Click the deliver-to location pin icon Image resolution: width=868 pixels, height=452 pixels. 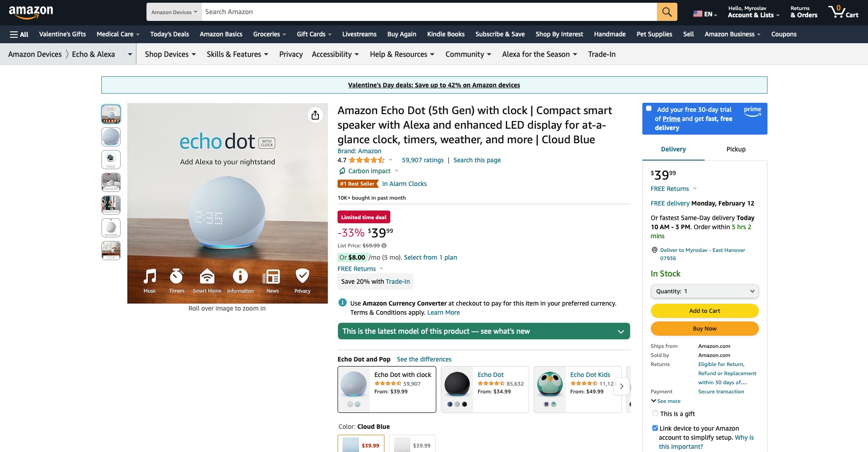pos(655,250)
